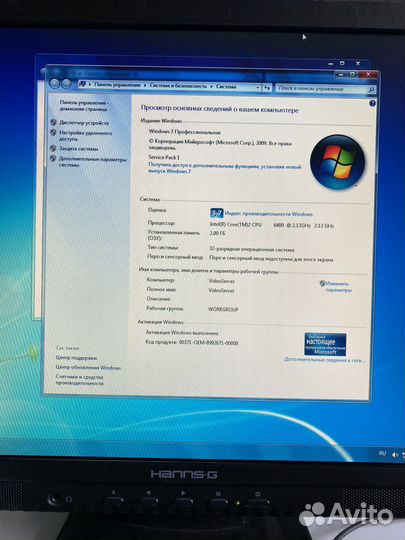Viewport: 405px width, 540px height.
Task: Click the search magnifier icon
Action: pos(371,90)
